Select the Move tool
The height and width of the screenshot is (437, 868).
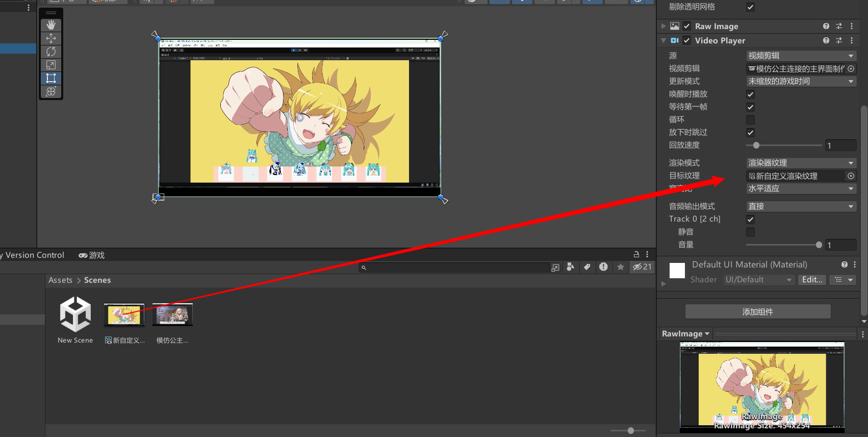(51, 38)
